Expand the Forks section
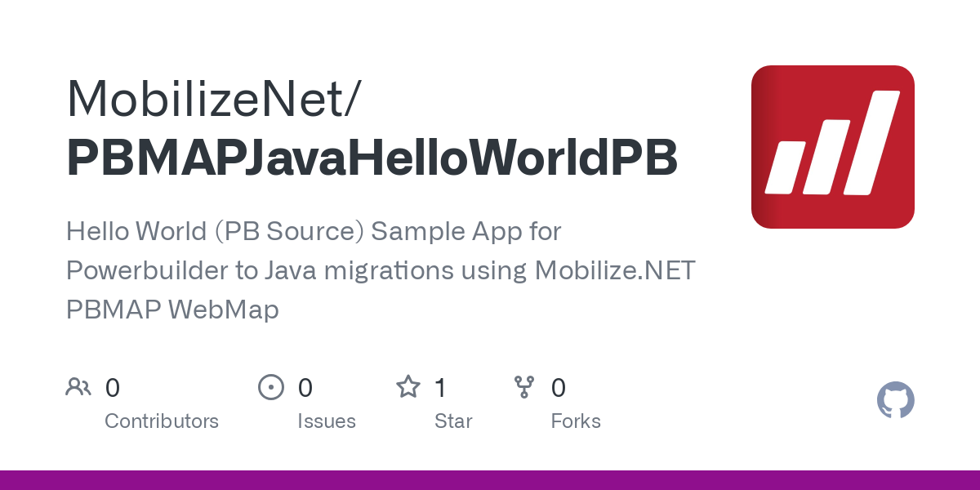This screenshot has width=980, height=490. [x=576, y=421]
